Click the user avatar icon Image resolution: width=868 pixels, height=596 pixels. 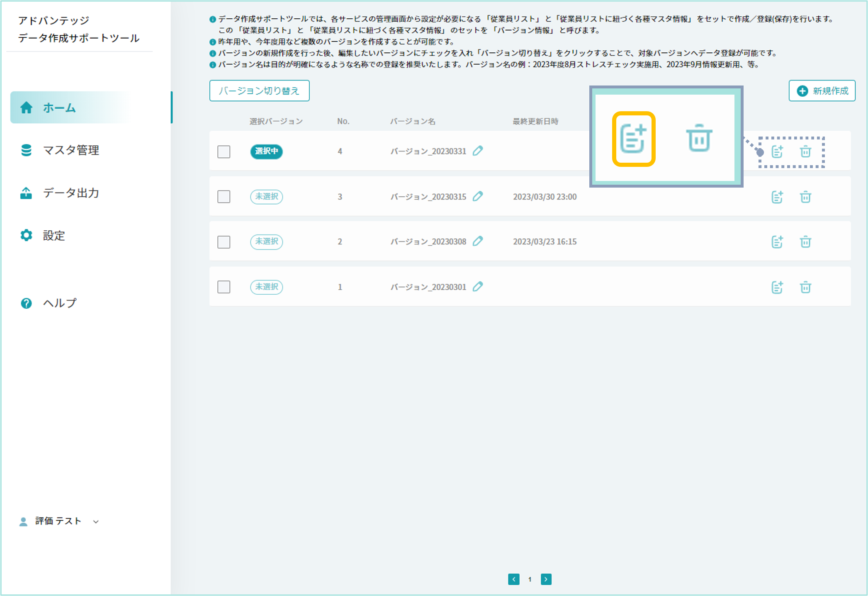pos(23,522)
